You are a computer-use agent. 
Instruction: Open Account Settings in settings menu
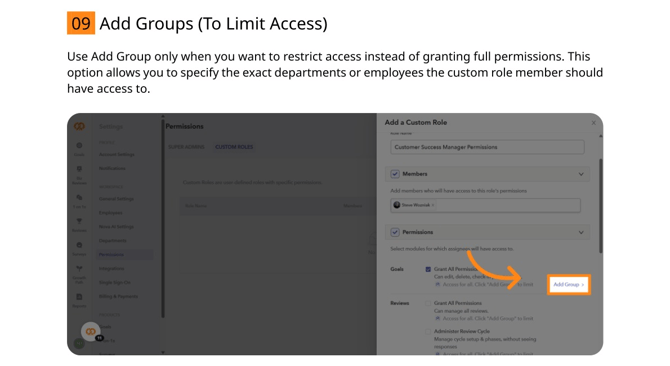117,154
